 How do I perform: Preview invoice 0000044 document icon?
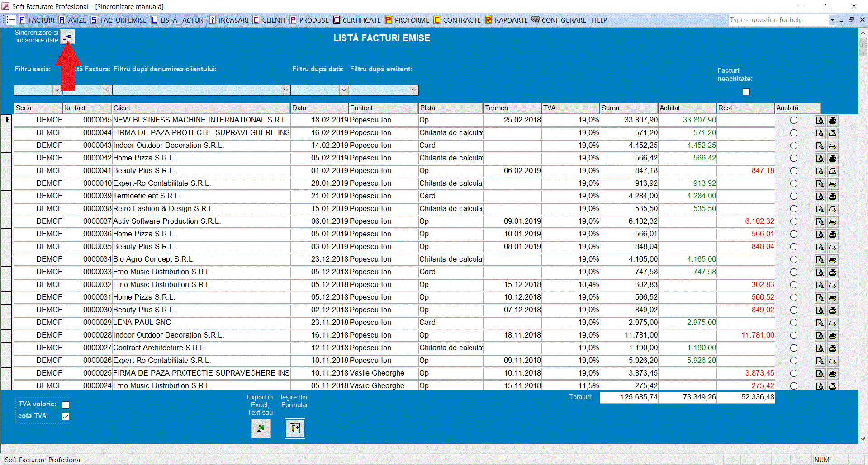(x=820, y=133)
